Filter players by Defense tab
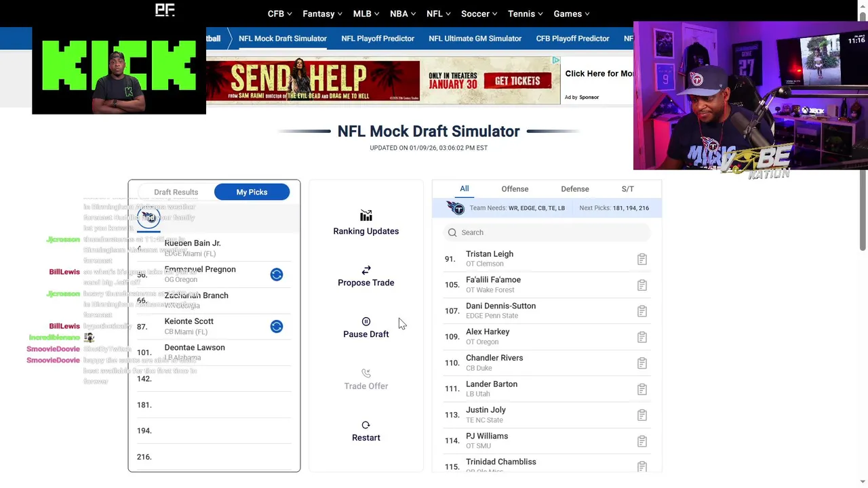Image resolution: width=868 pixels, height=488 pixels. pos(575,189)
